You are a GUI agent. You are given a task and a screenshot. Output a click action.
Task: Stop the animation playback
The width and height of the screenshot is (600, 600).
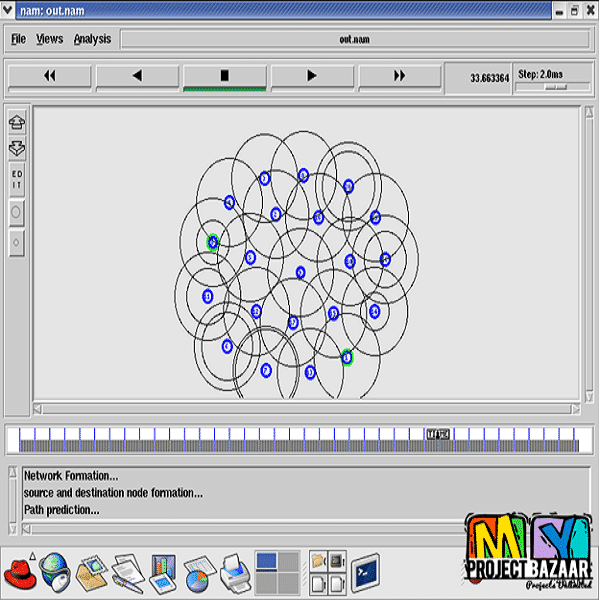[225, 76]
